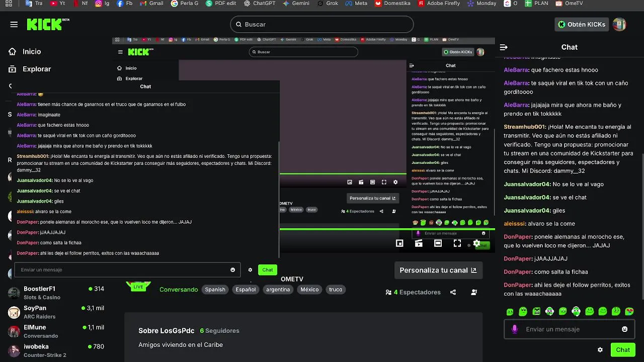The image size is (644, 362).
Task: Click aleisssi username in right chat
Action: click(x=514, y=224)
